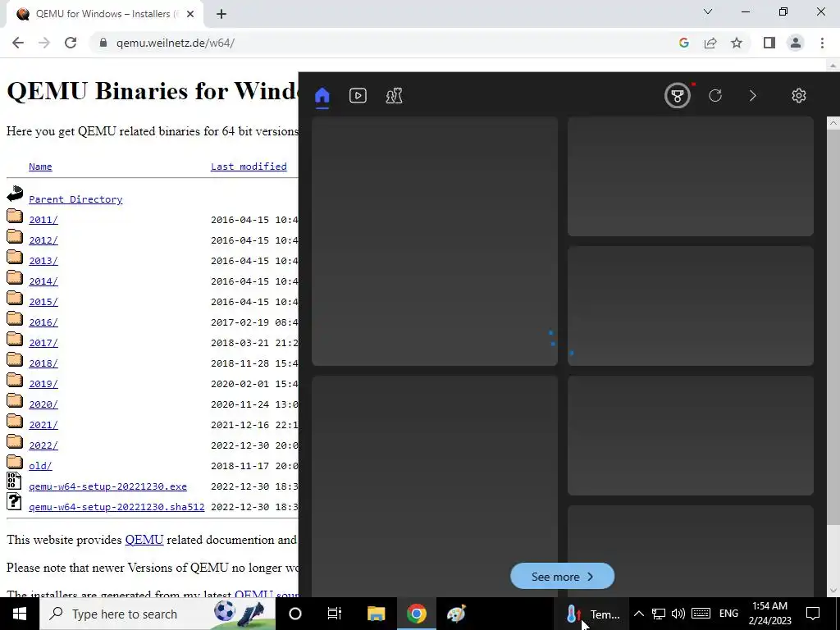
Task: Open the 2018/ folder link
Action: [43, 363]
